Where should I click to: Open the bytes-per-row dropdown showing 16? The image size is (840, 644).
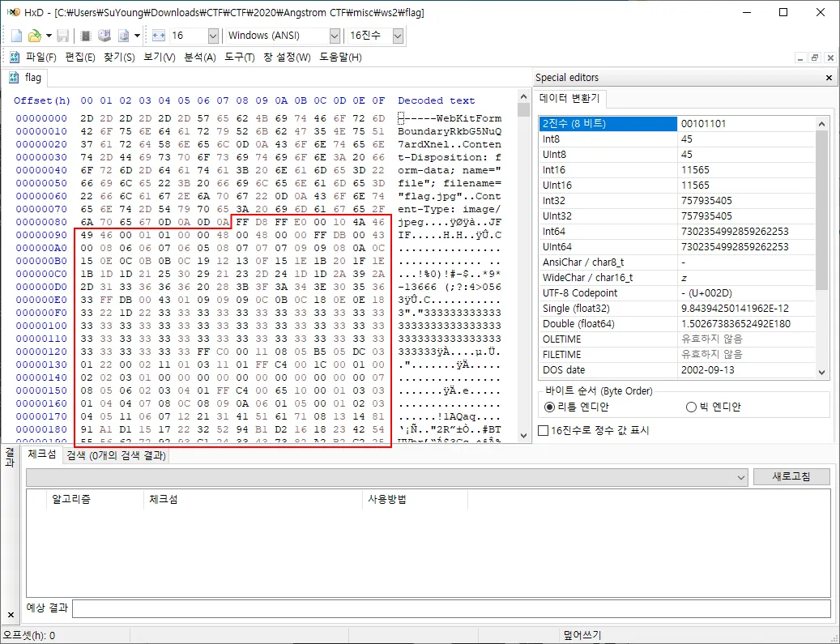213,36
